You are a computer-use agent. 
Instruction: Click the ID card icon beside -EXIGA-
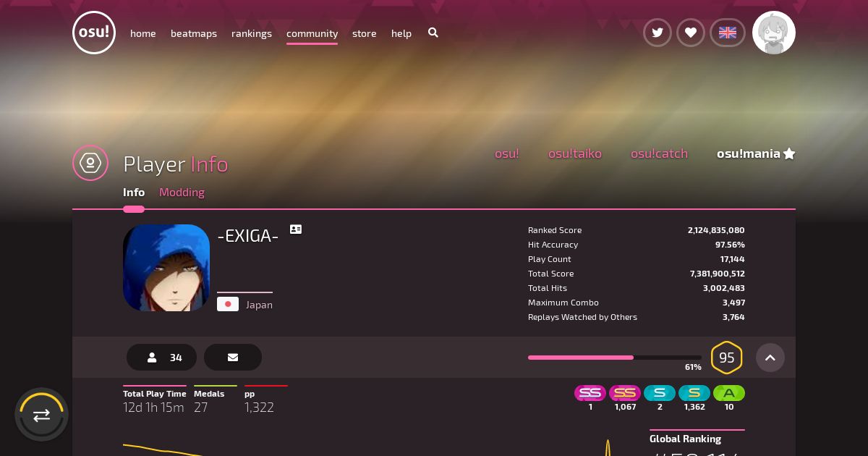pyautogui.click(x=296, y=229)
